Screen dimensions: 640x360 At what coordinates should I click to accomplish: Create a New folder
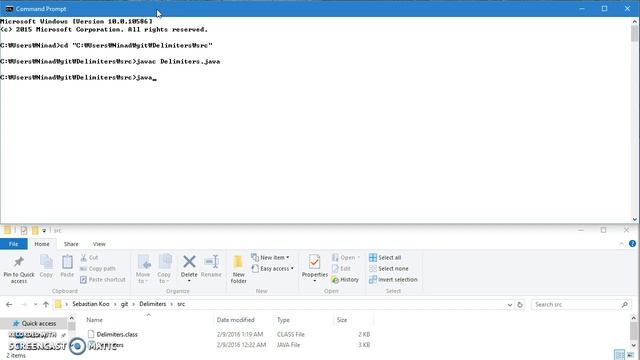238,269
